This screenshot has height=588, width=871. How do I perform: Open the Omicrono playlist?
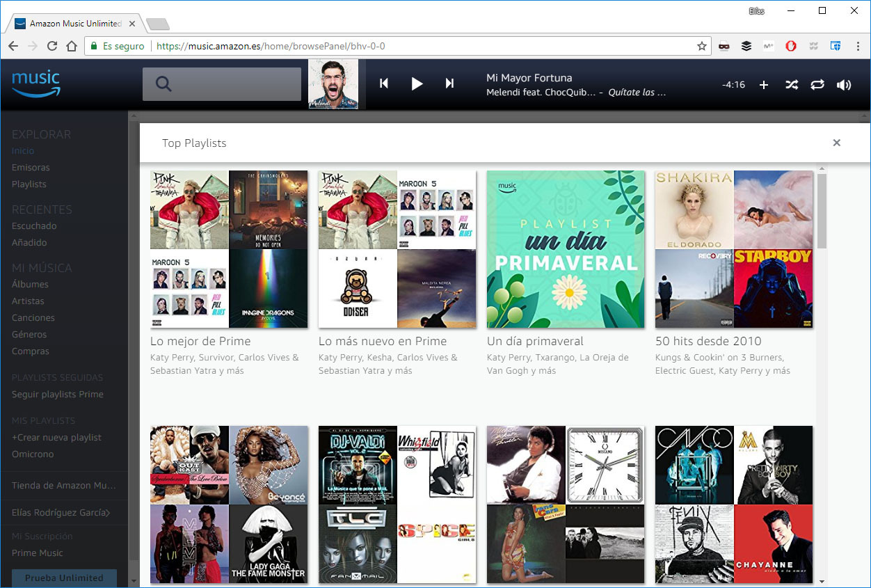coord(33,454)
